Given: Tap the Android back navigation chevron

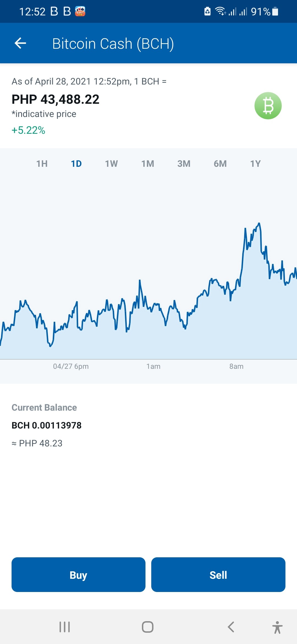Looking at the screenshot, I should pyautogui.click(x=231, y=627).
